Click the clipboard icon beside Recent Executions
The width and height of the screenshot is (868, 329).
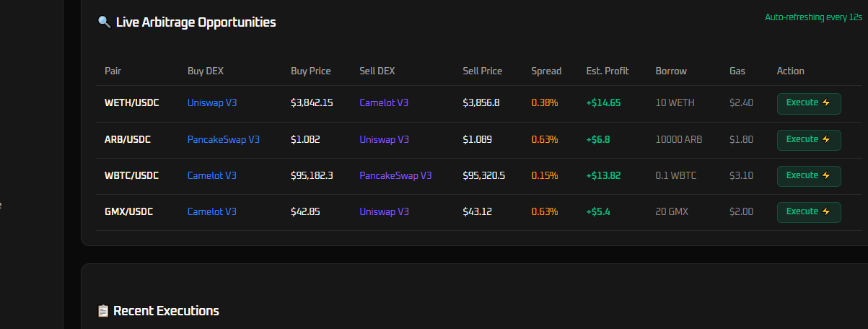tap(103, 311)
